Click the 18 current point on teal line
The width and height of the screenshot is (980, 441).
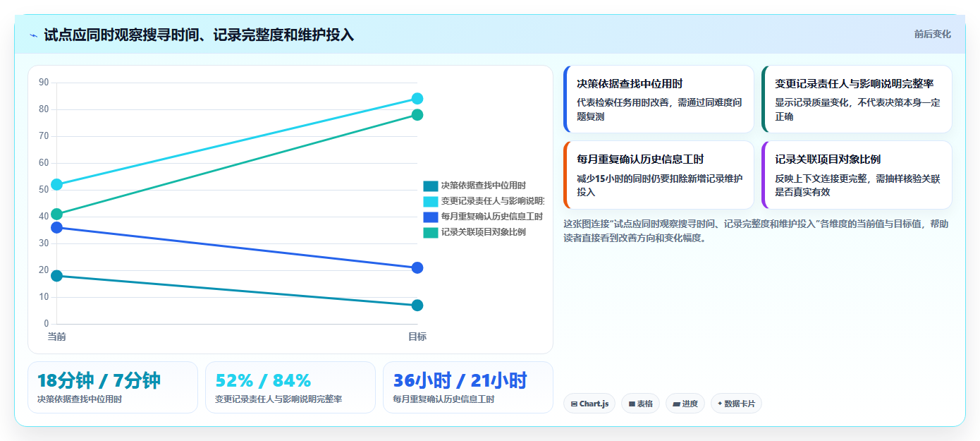tap(57, 276)
